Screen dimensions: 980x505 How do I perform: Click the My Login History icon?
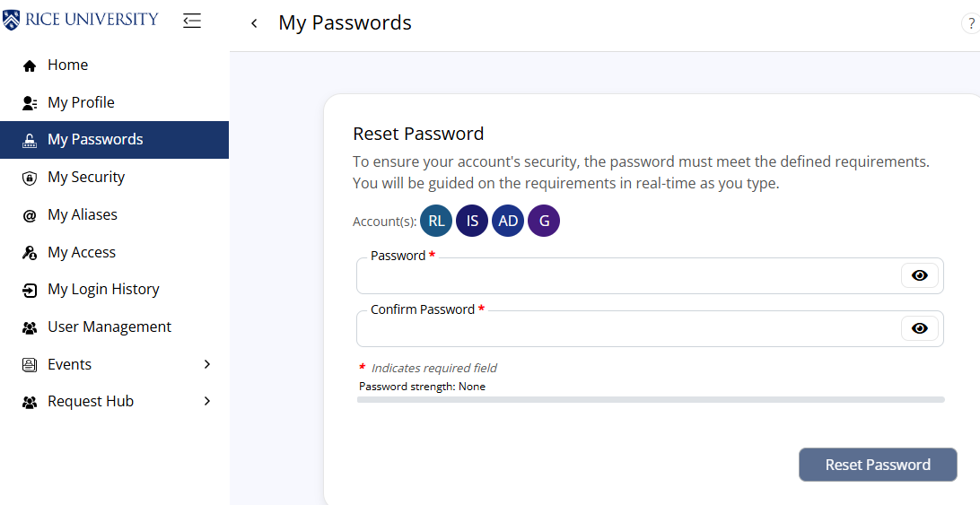(30, 290)
